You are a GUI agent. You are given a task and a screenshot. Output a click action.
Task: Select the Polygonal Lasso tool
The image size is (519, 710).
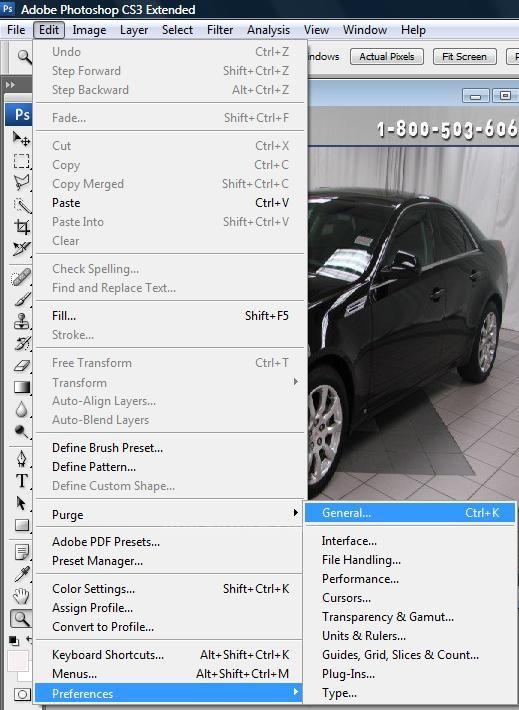[21, 182]
